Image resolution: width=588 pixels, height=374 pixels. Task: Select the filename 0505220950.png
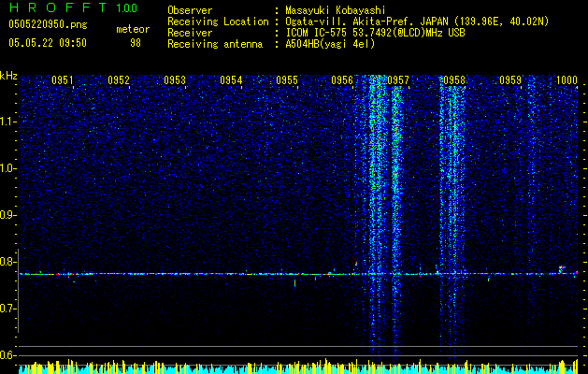(x=48, y=24)
